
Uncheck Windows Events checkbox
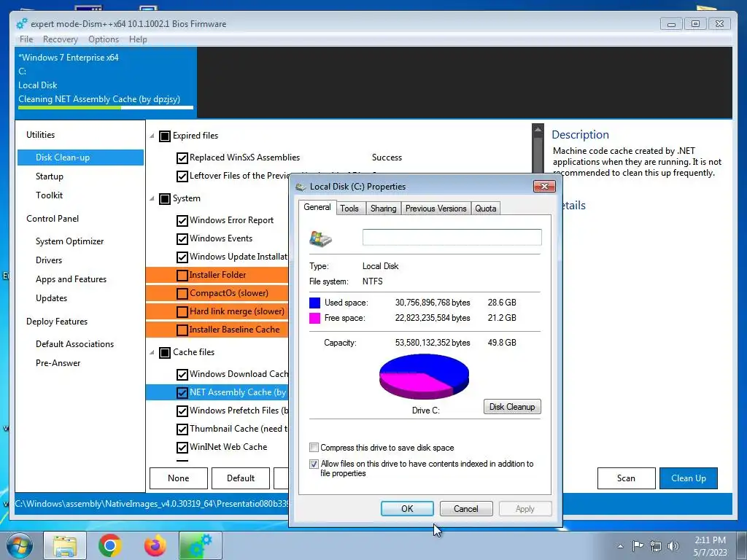(182, 238)
